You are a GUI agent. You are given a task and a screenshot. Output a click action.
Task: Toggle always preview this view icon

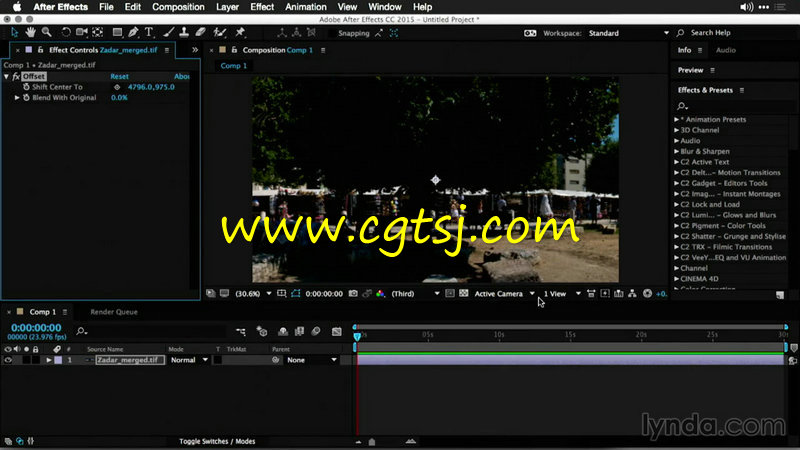click(210, 293)
